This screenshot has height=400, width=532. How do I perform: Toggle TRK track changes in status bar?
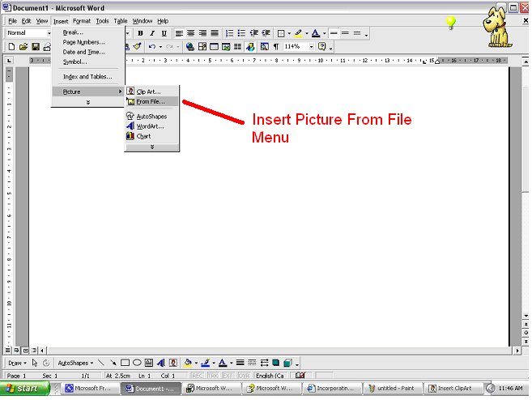[x=213, y=376]
